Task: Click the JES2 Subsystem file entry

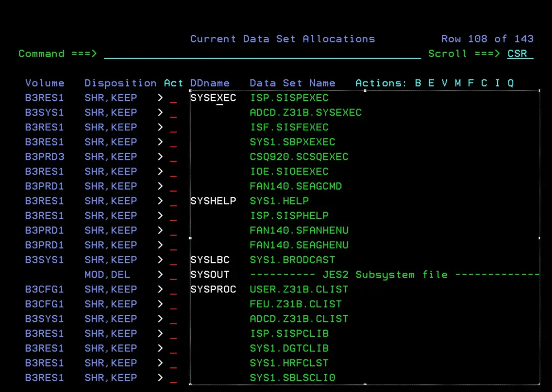Action: point(394,274)
